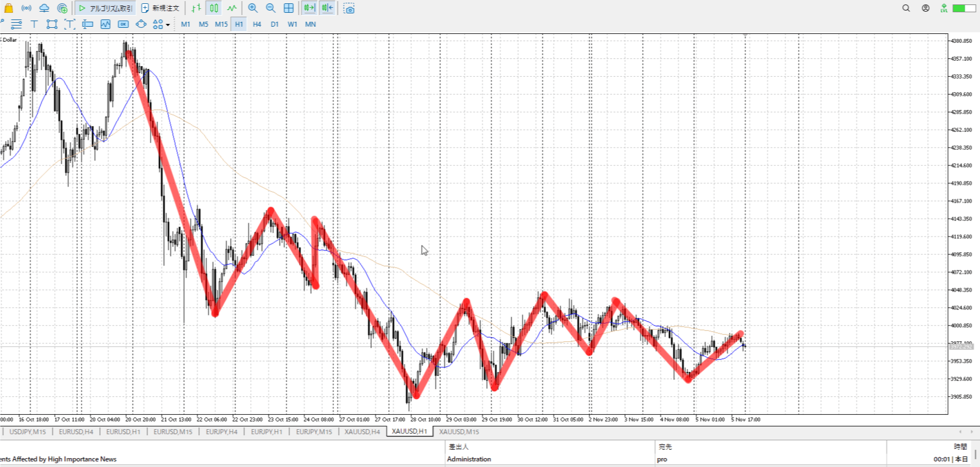
Task: Open the search magnifier icon
Action: pos(906,8)
